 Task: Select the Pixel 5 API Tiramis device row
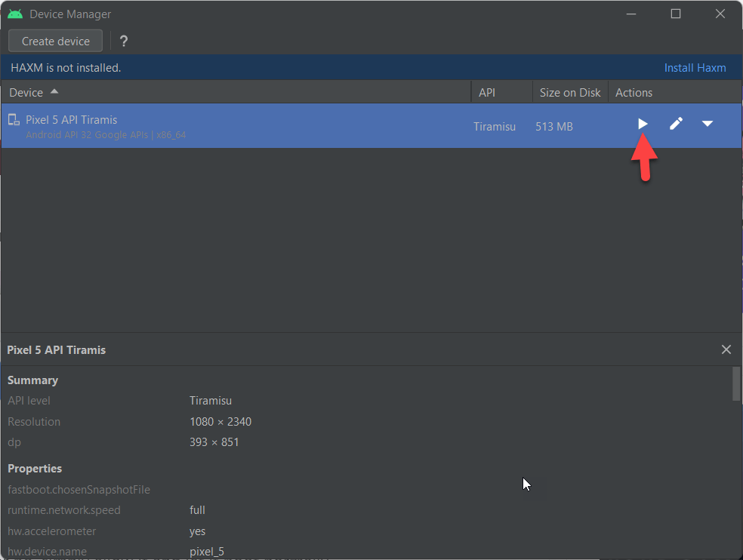click(227, 126)
